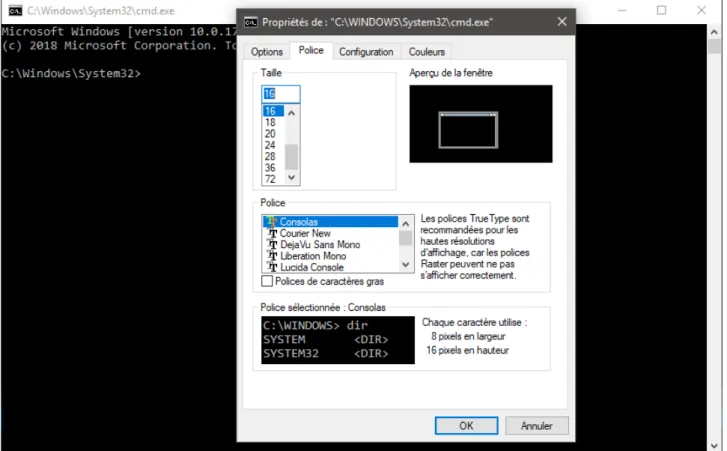The image size is (727, 451).
Task: Close the background cmd.exe window
Action: (701, 10)
